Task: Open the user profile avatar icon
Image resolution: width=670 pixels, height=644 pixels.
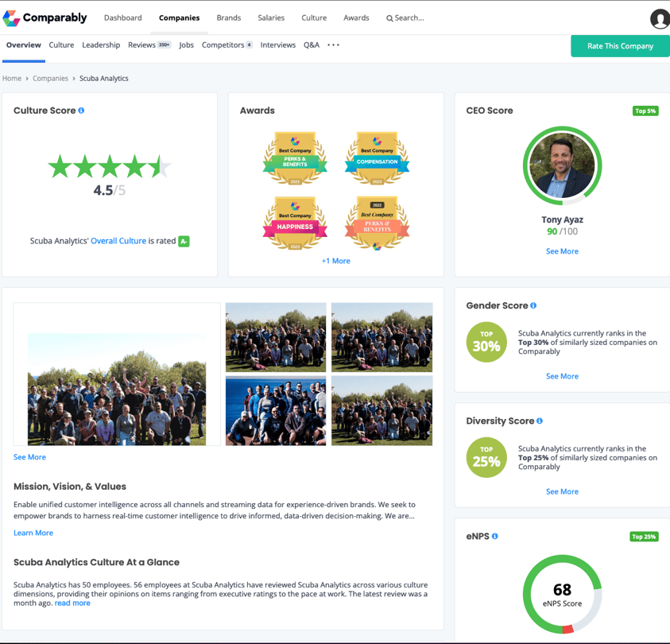Action: coord(660,19)
